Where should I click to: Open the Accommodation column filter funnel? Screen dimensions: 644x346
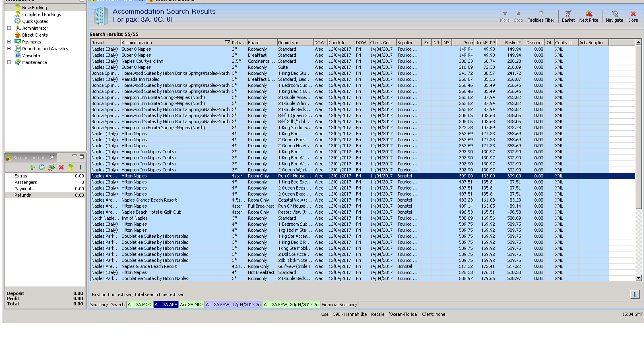[227, 43]
